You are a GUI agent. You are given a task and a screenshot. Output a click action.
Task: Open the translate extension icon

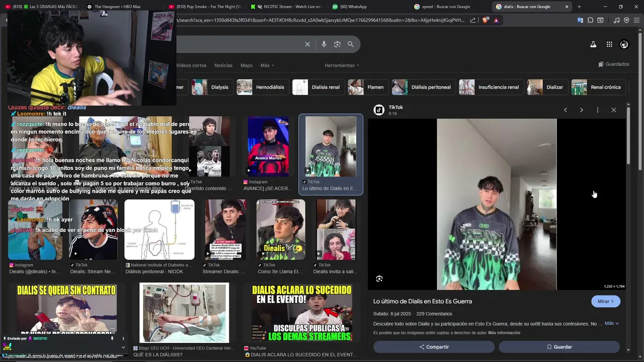[x=580, y=20]
